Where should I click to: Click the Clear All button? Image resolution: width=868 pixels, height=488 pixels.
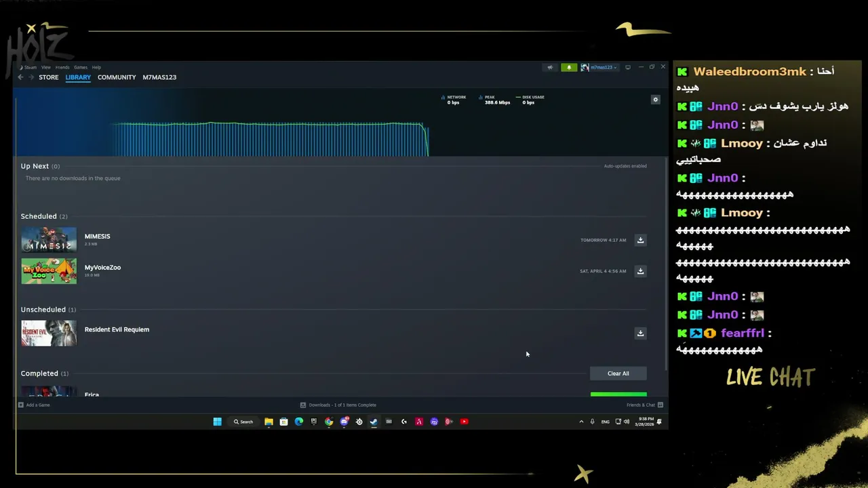click(618, 373)
